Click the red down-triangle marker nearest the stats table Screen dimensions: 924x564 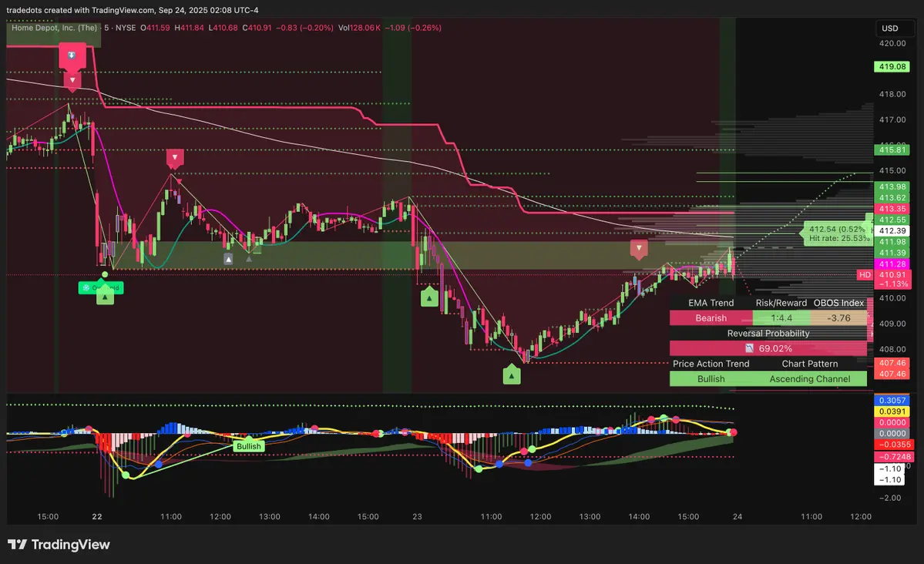(x=639, y=249)
